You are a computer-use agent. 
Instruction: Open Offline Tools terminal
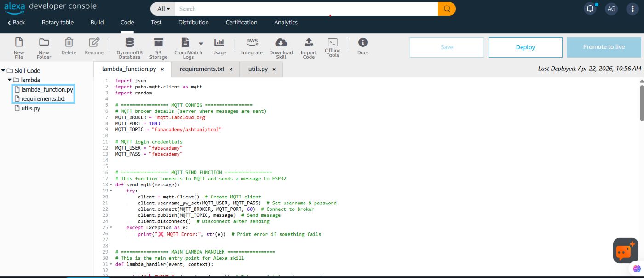pyautogui.click(x=333, y=48)
